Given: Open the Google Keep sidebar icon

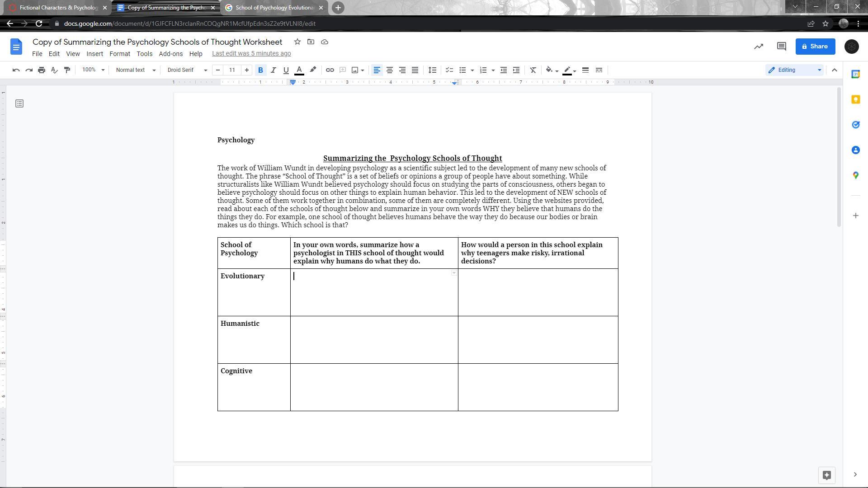Looking at the screenshot, I should click(x=855, y=99).
